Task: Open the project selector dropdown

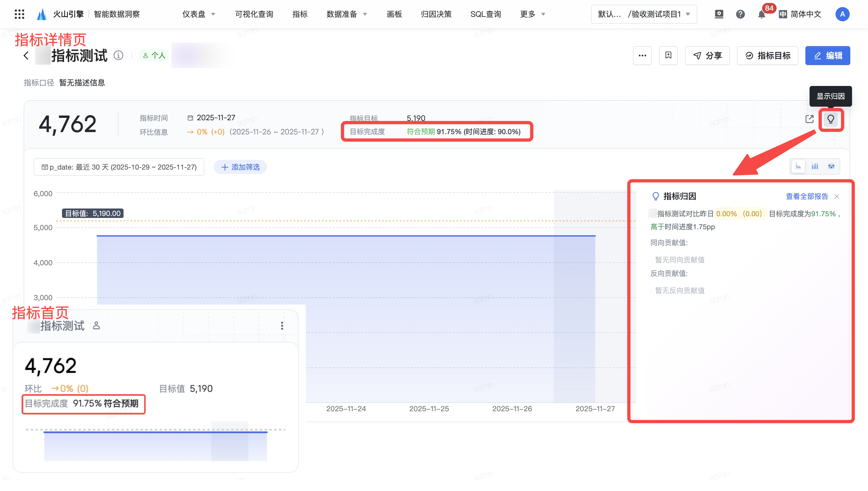Action: click(644, 14)
